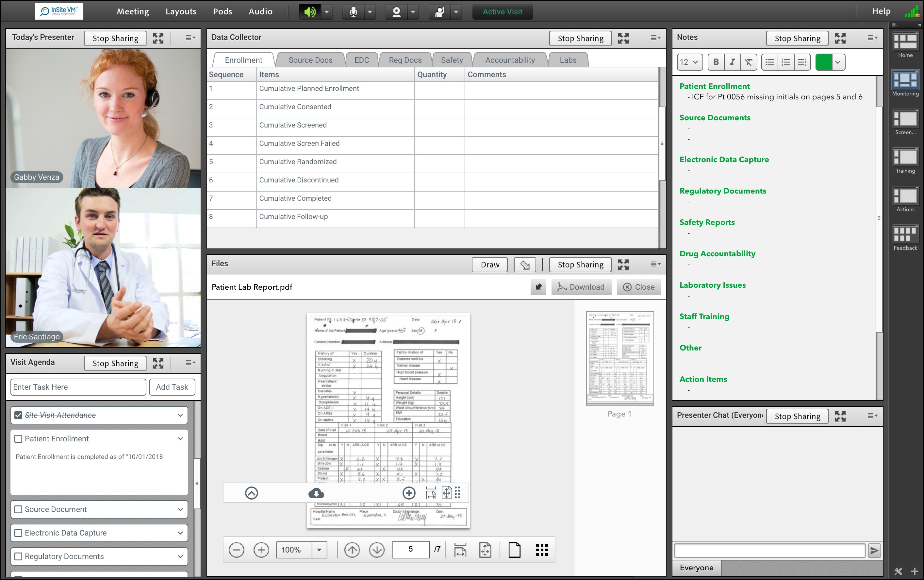The height and width of the screenshot is (580, 924).
Task: Go to next PDF page arrow
Action: [377, 550]
